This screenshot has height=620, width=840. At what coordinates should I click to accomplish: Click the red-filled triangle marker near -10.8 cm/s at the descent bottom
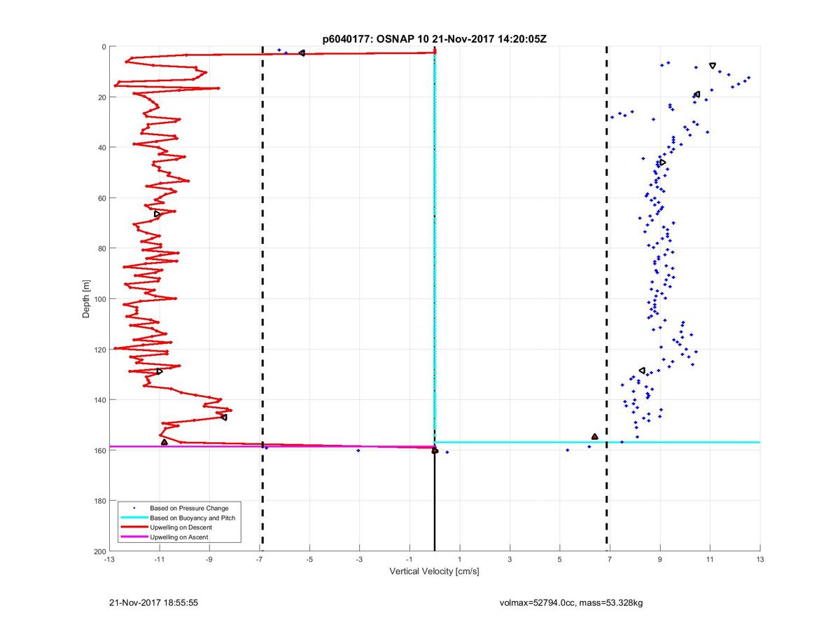[164, 442]
